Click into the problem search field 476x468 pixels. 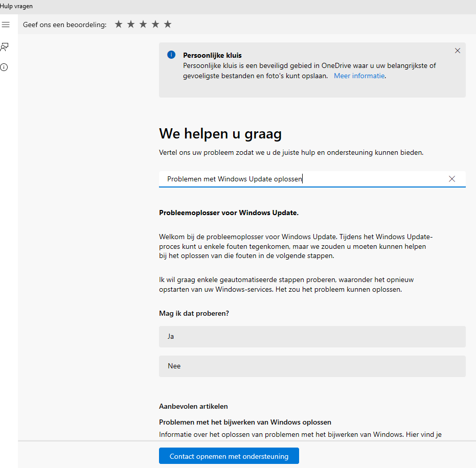pyautogui.click(x=302, y=179)
